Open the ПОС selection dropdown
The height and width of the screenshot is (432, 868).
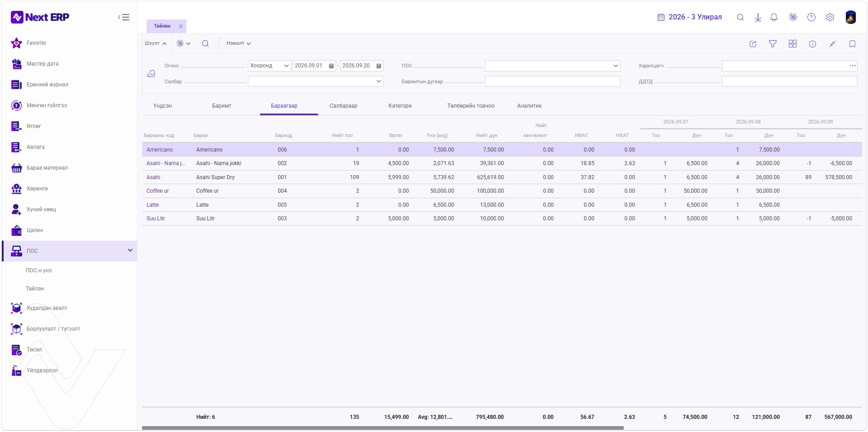pyautogui.click(x=552, y=66)
